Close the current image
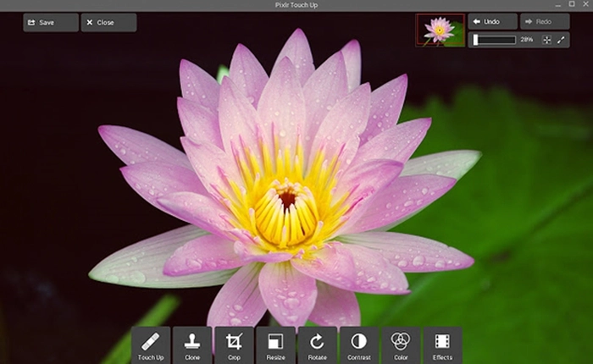The height and width of the screenshot is (364, 593). click(109, 23)
